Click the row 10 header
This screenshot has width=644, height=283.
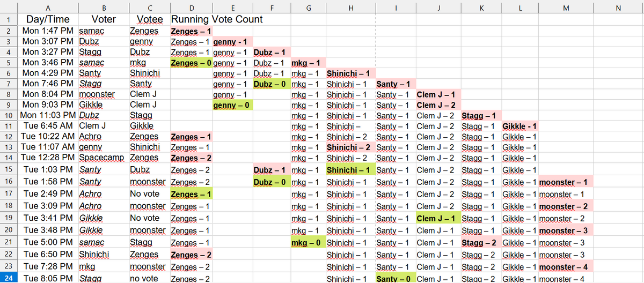(9, 115)
